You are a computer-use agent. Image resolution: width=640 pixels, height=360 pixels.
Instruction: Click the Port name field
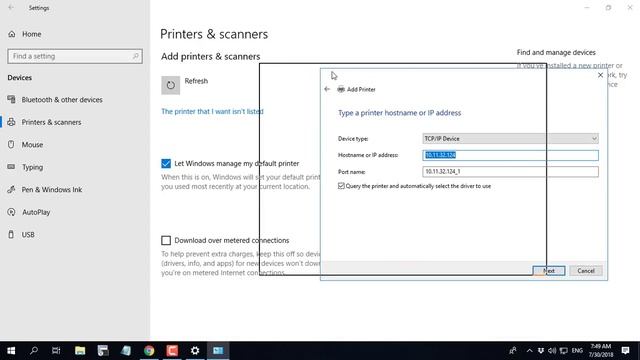click(x=510, y=172)
